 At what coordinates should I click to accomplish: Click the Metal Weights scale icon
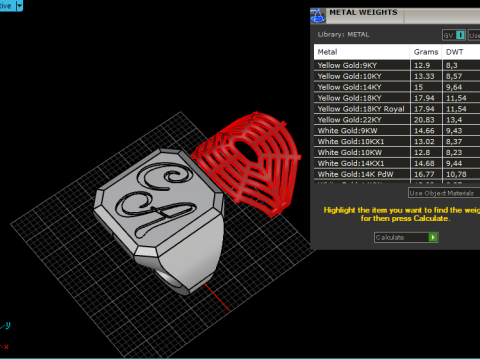point(317,16)
